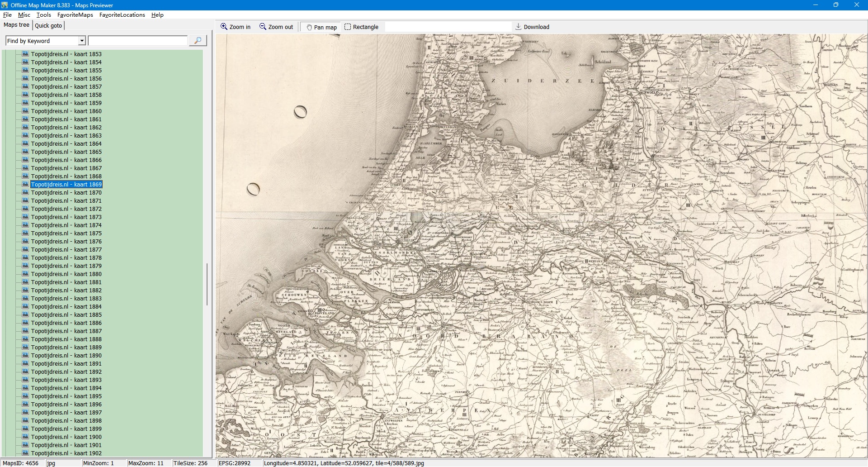Click the empty field beside Rectangle
This screenshot has height=467, width=868.
click(448, 27)
